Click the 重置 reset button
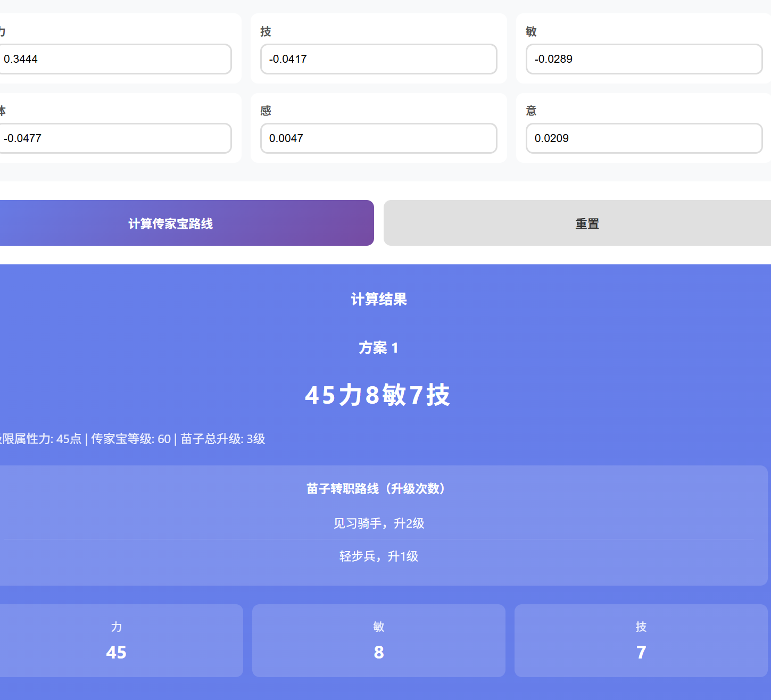The image size is (771, 700). coord(586,223)
